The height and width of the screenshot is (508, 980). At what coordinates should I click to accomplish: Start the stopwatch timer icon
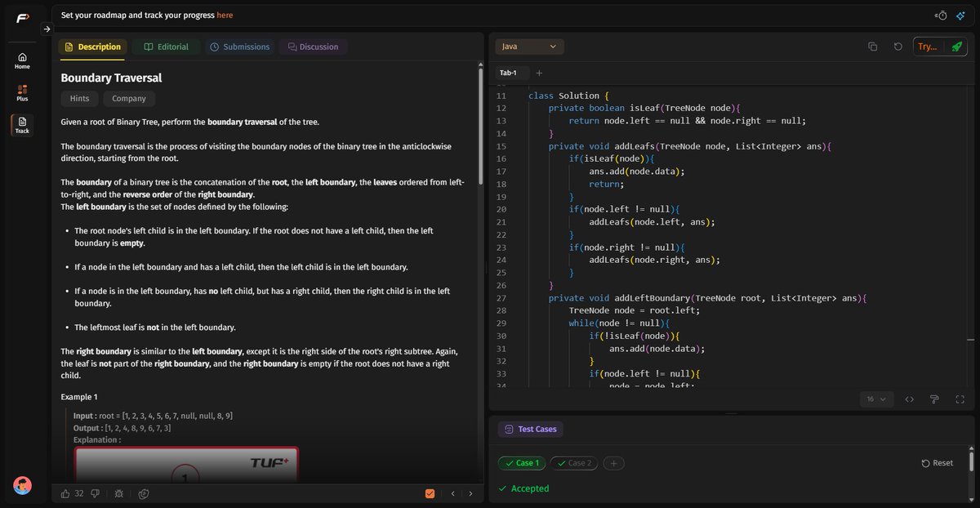click(942, 16)
